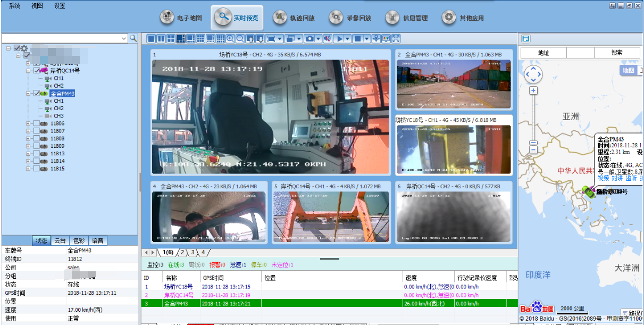Toggle the mute speaker icon in toolbar

pos(327,39)
